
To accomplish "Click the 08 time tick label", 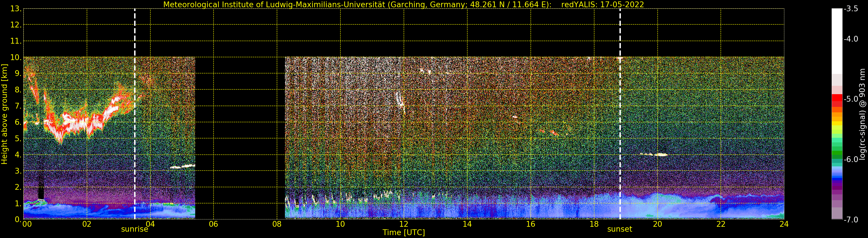I will [277, 224].
